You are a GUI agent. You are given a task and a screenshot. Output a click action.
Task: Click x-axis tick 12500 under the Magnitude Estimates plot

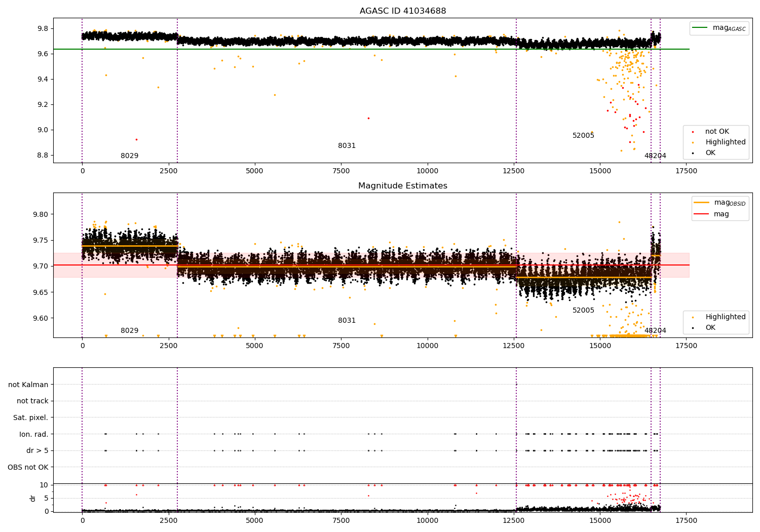coord(513,346)
